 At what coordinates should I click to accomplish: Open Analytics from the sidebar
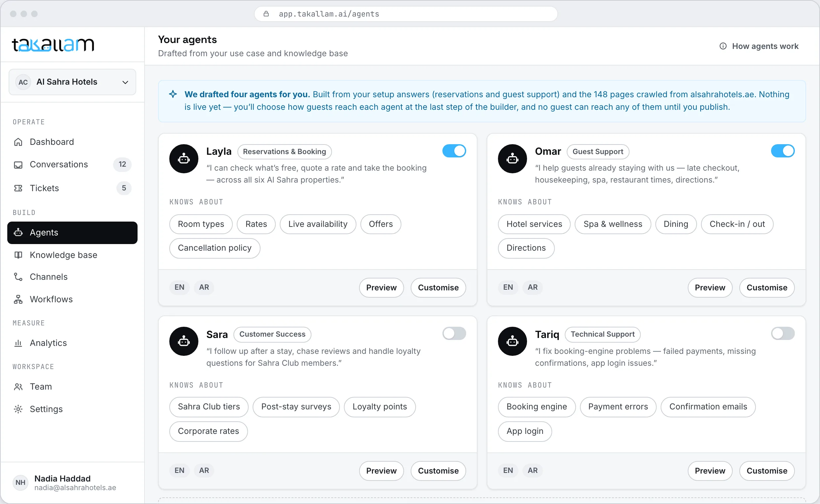(72, 343)
